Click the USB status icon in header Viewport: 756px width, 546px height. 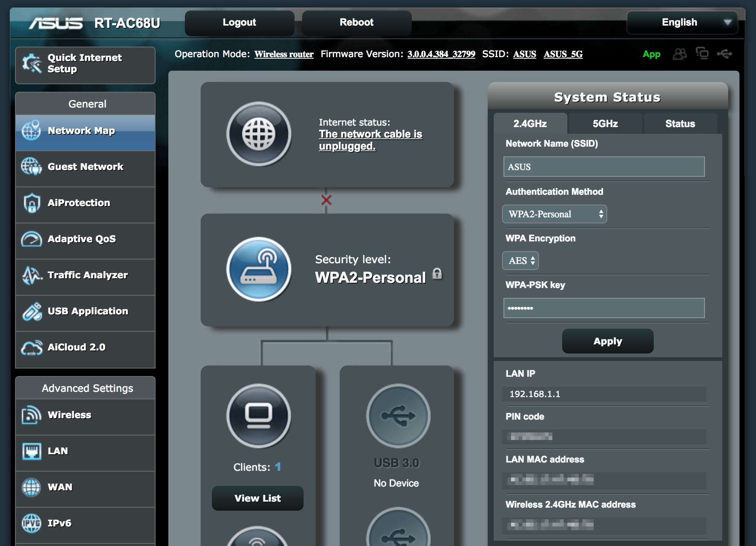[x=724, y=54]
